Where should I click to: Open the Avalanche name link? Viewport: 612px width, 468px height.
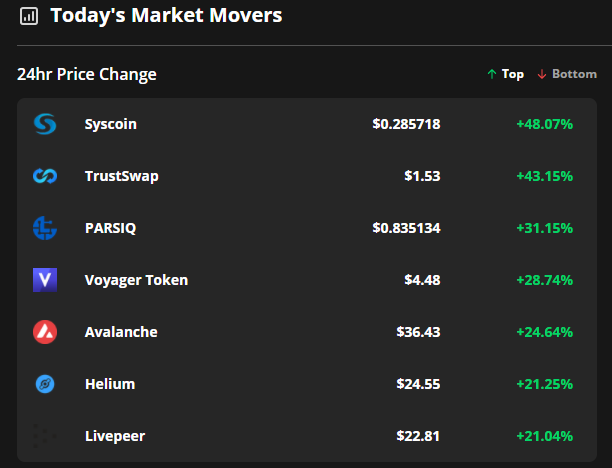tap(121, 332)
